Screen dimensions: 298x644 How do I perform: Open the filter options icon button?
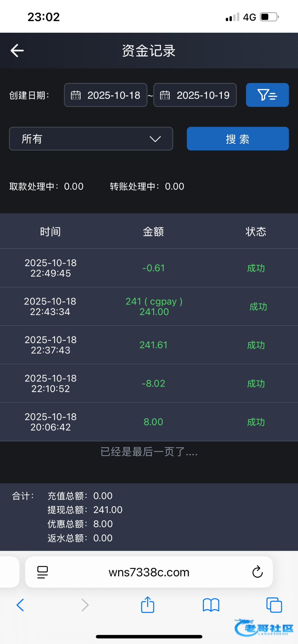click(x=267, y=95)
